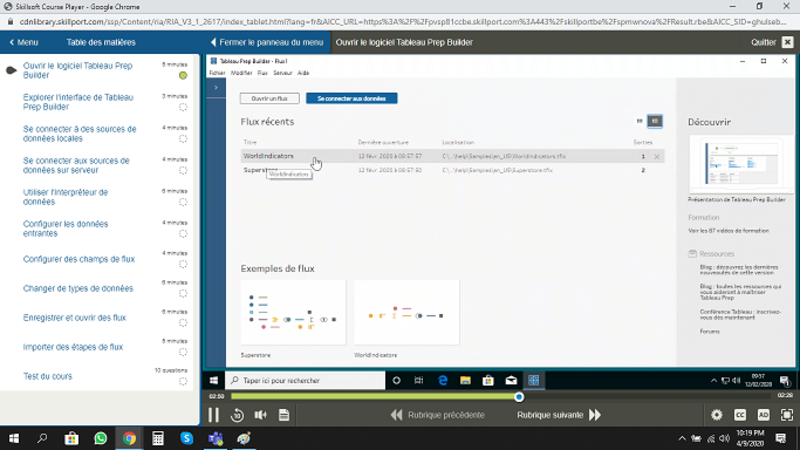This screenshot has height=450, width=800.
Task: Remove WorldIndicators from recent flows
Action: (657, 157)
